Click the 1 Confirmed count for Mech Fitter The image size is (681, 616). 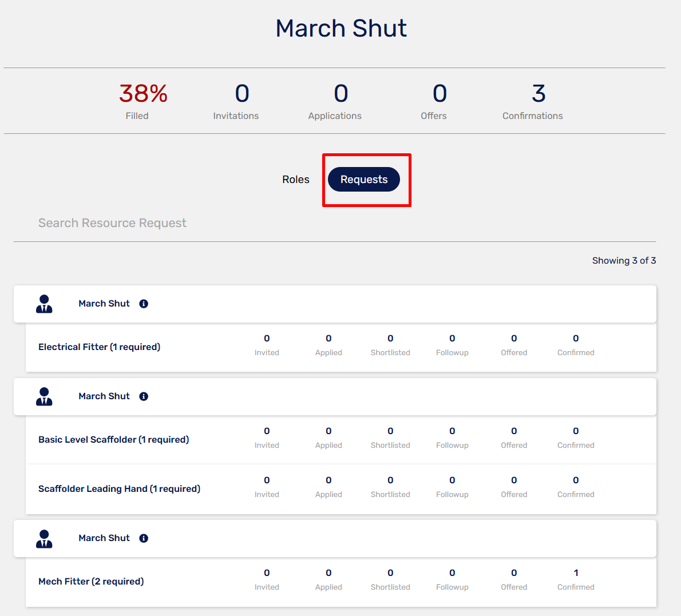pos(576,579)
